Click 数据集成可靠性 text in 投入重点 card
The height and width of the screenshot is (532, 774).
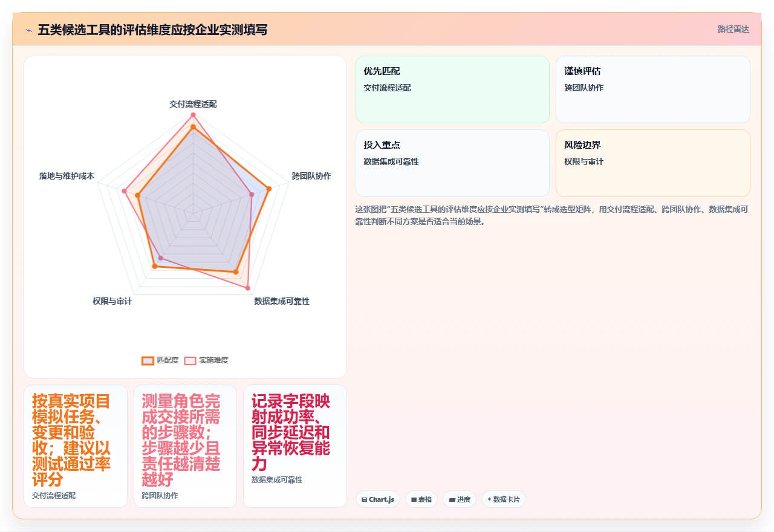point(391,162)
